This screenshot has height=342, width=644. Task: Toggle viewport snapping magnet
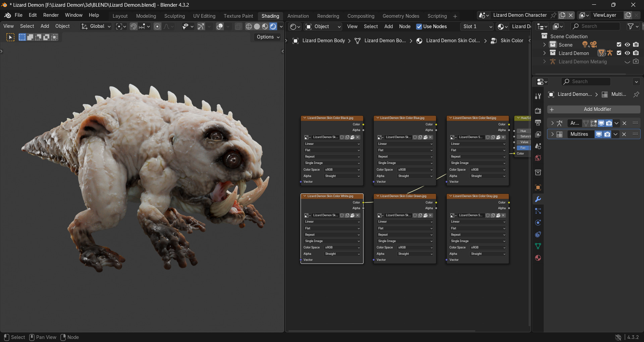(133, 26)
